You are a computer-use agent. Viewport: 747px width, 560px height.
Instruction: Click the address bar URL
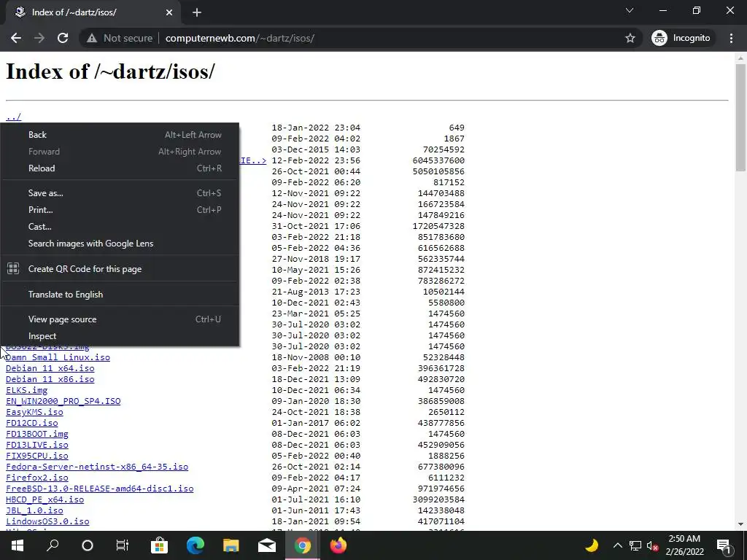click(x=239, y=38)
